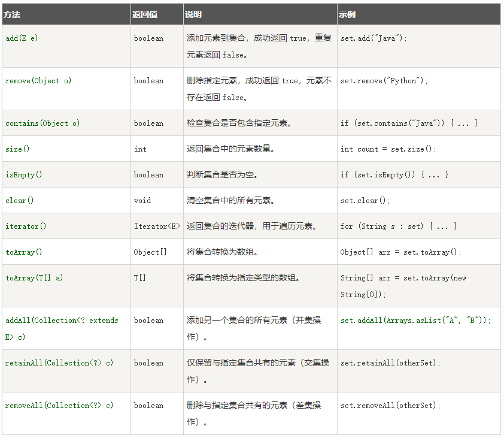
Task: Click the 说明 column header
Action: [193, 14]
